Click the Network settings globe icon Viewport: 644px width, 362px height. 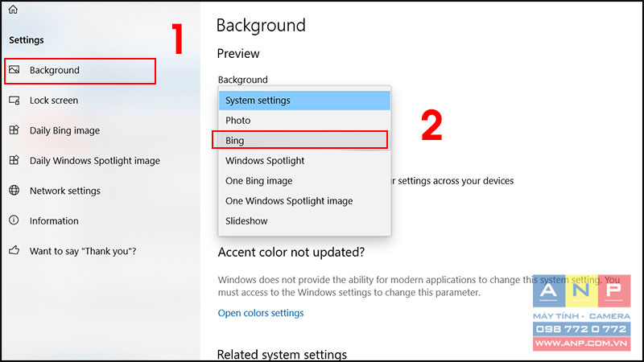[14, 191]
